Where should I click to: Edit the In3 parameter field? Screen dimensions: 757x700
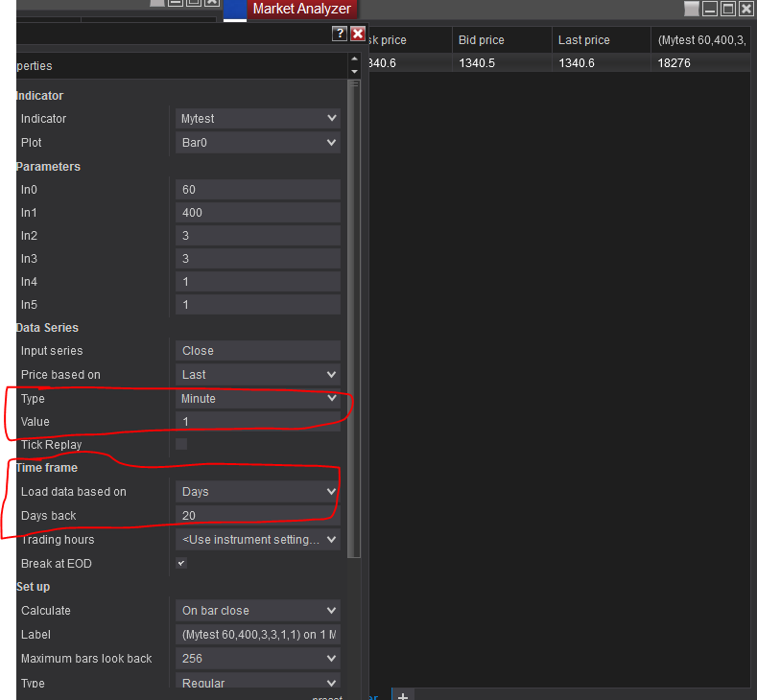(258, 259)
